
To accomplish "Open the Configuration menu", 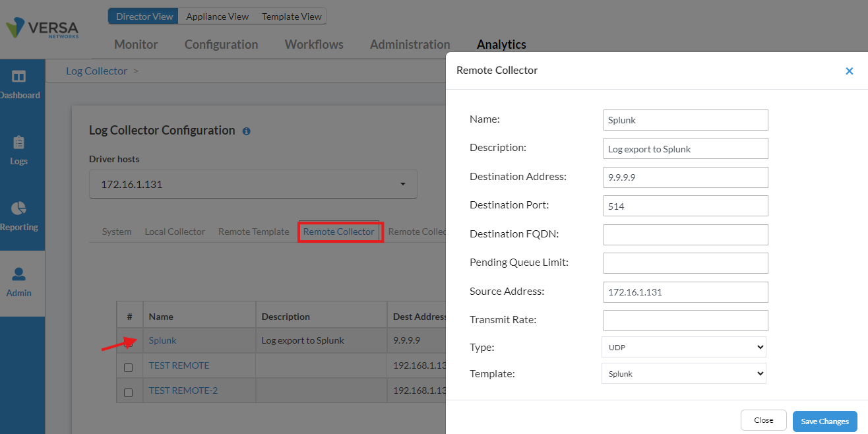I will pyautogui.click(x=221, y=45).
